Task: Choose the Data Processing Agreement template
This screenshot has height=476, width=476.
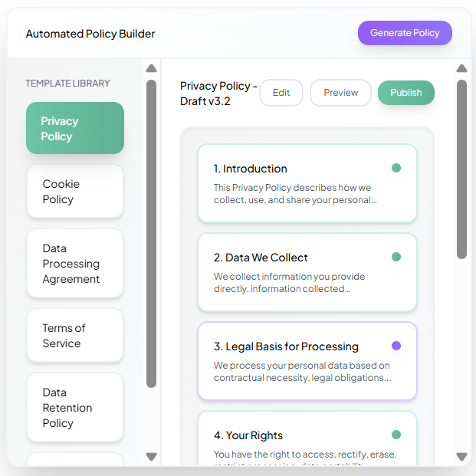Action: 75,263
